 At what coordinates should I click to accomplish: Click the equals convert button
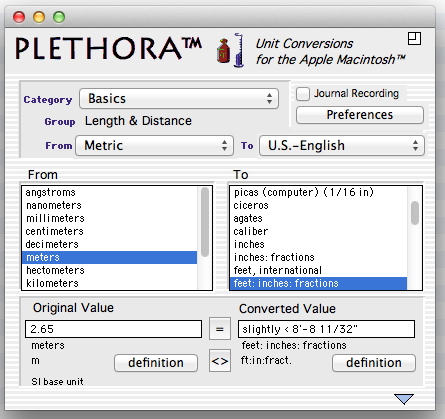click(x=220, y=329)
